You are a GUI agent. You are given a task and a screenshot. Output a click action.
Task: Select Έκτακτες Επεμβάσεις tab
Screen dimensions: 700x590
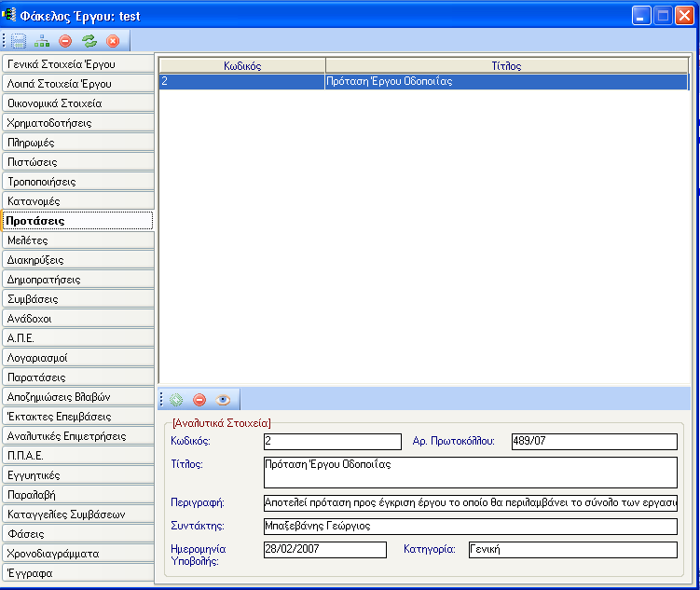click(x=78, y=417)
